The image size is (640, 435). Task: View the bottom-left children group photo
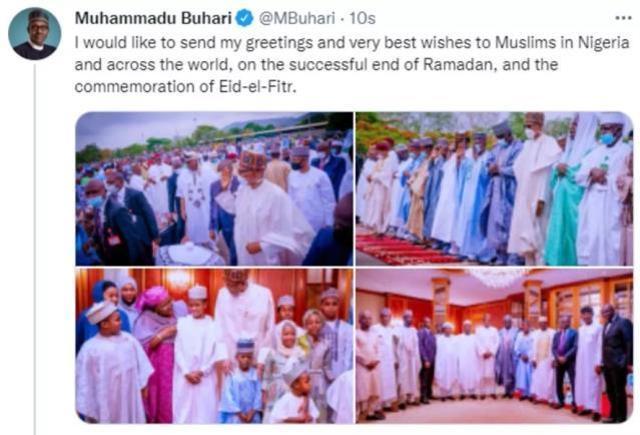pyautogui.click(x=214, y=346)
